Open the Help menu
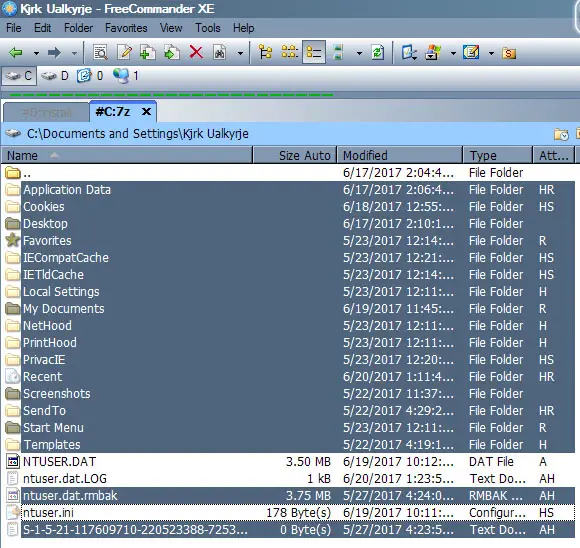 click(x=243, y=28)
